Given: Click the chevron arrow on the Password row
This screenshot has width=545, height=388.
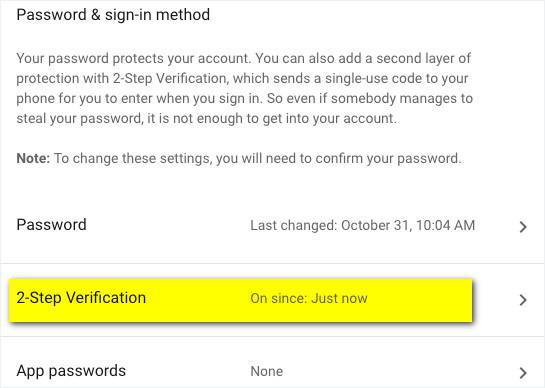Looking at the screenshot, I should pyautogui.click(x=523, y=227).
